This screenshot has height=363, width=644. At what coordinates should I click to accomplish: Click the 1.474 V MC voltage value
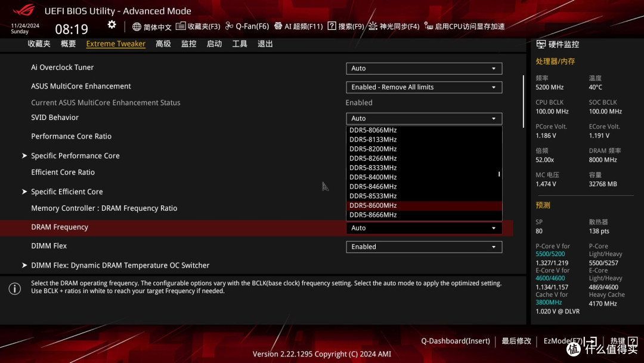(x=546, y=184)
